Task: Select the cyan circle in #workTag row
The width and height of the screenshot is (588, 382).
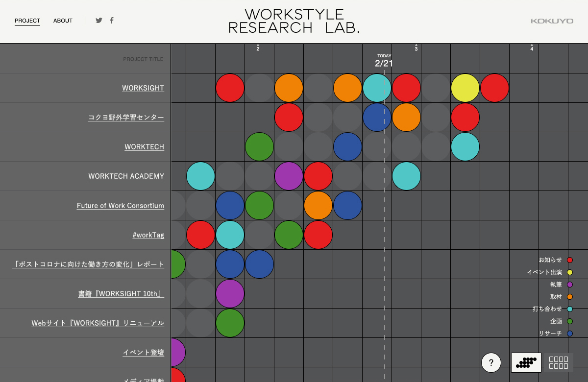Action: click(230, 235)
